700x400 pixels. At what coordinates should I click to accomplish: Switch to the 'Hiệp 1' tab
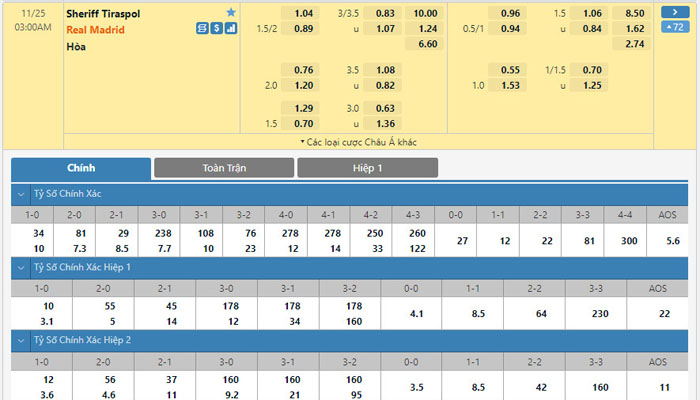(367, 168)
